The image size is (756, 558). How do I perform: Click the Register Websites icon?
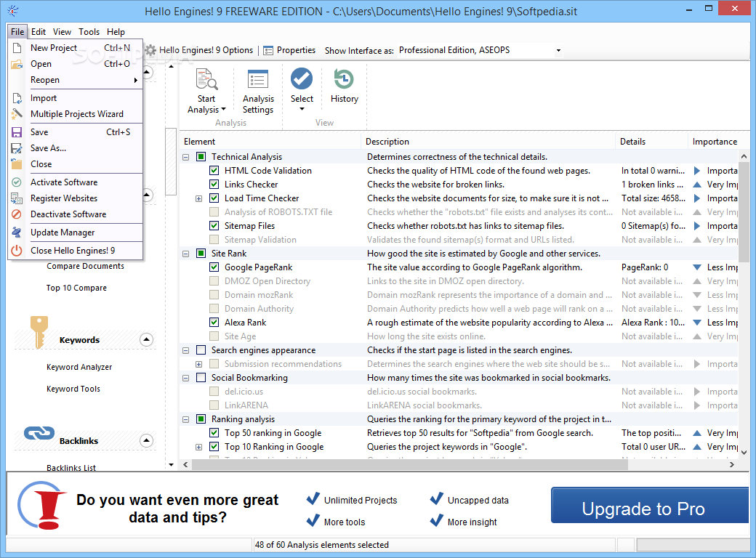(17, 198)
